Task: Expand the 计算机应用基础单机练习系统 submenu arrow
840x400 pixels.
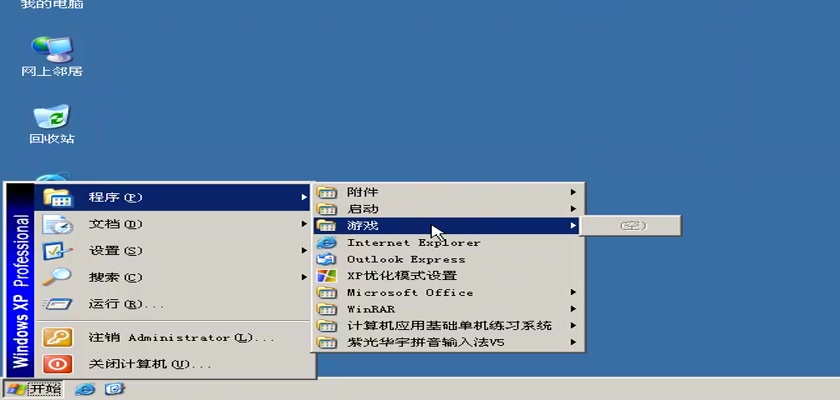Action: pyautogui.click(x=573, y=326)
